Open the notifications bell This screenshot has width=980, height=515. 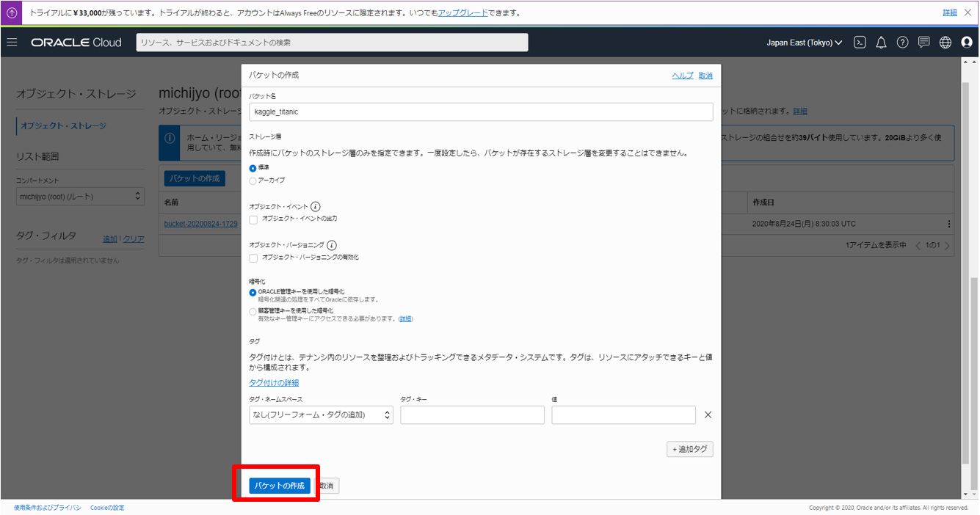click(881, 43)
